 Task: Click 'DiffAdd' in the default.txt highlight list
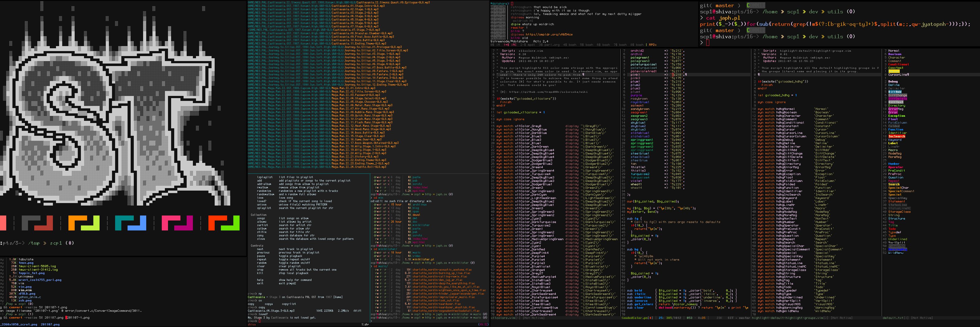[x=895, y=92]
